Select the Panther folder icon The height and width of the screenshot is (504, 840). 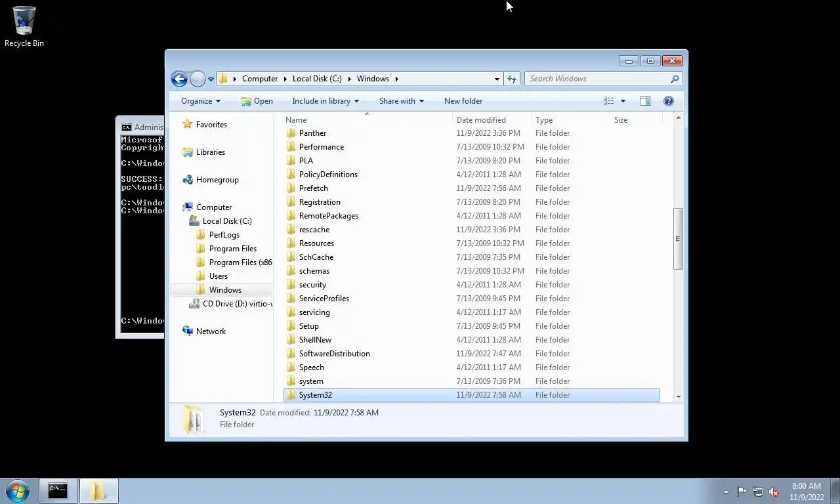tap(291, 133)
